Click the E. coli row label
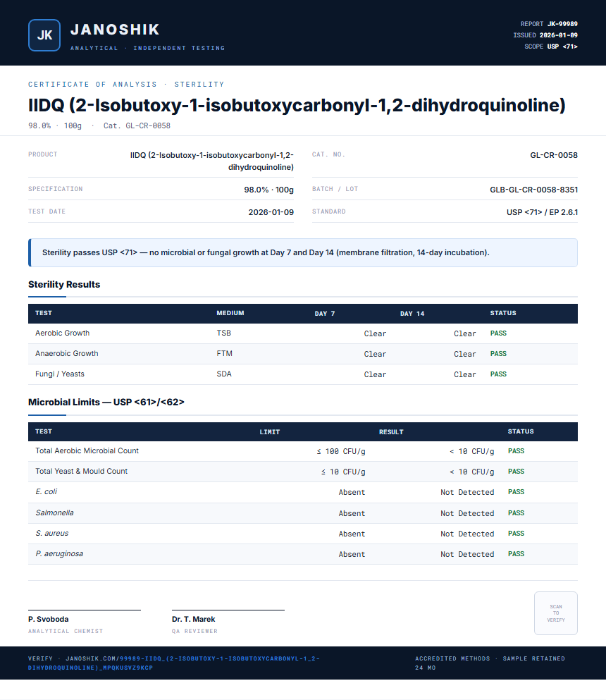Screen dimensions: 606x700 46,491
